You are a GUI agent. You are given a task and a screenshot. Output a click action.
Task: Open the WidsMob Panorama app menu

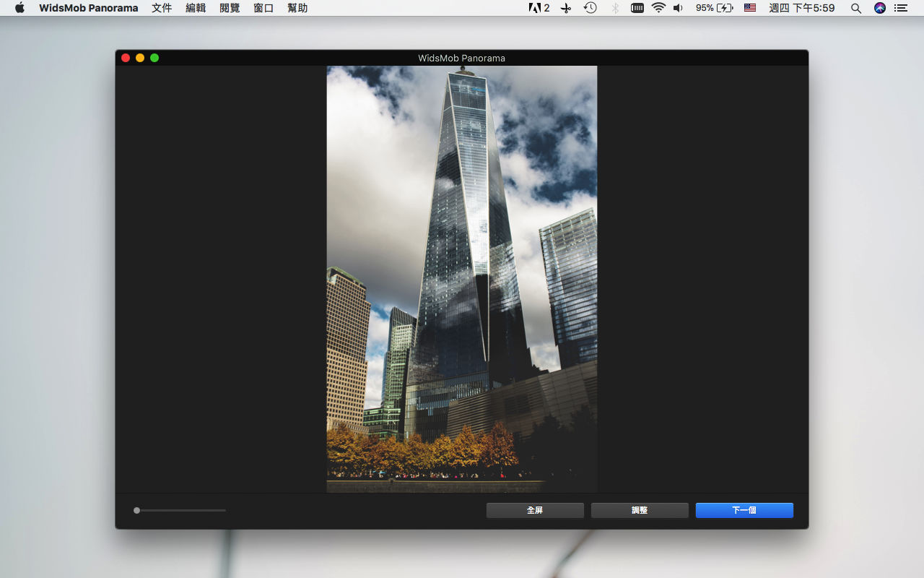tap(88, 8)
